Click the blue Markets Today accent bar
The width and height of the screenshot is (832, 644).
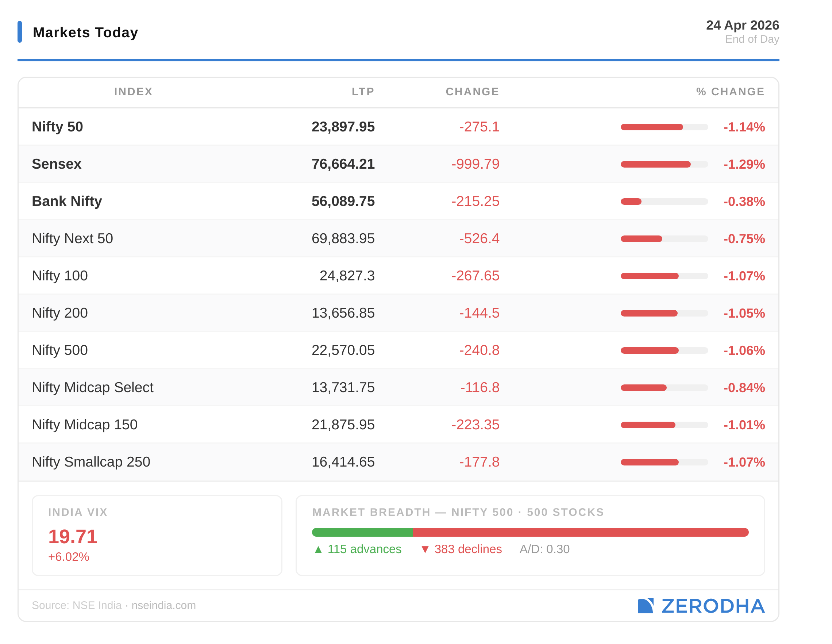pos(20,32)
